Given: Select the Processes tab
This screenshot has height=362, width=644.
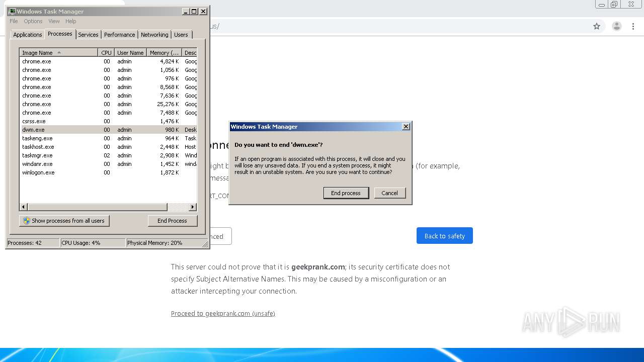Looking at the screenshot, I should (60, 34).
